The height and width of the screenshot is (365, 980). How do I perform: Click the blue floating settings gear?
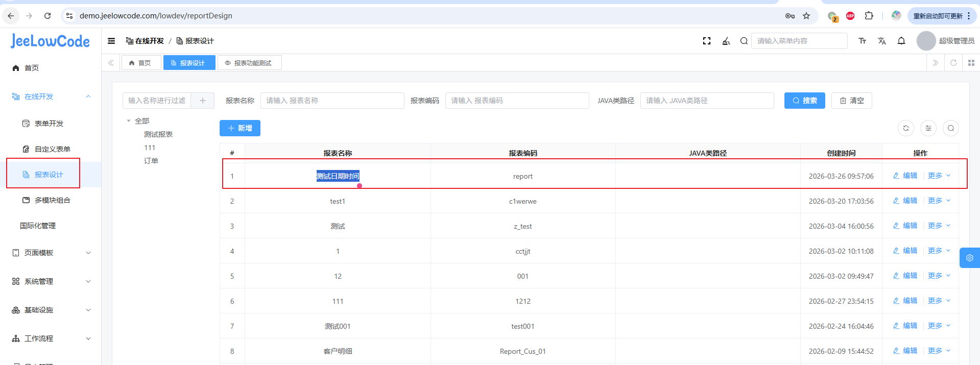969,258
